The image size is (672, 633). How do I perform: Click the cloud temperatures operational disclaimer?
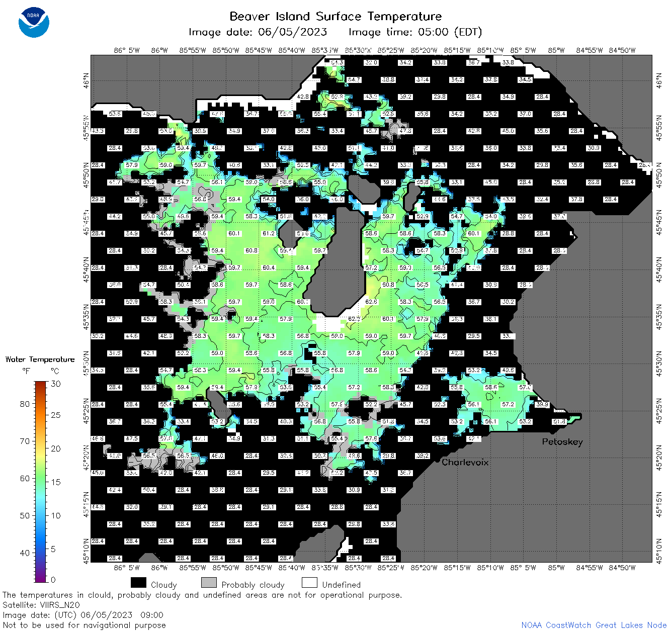click(202, 595)
